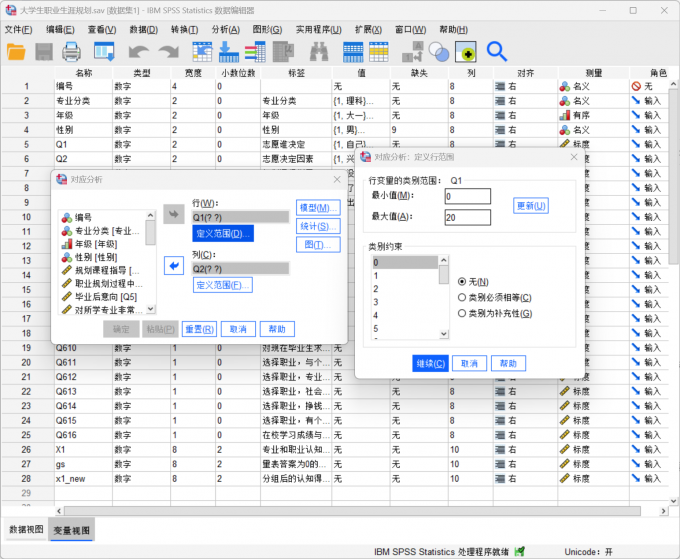Open the Recall recent dialogs icon

(x=104, y=52)
